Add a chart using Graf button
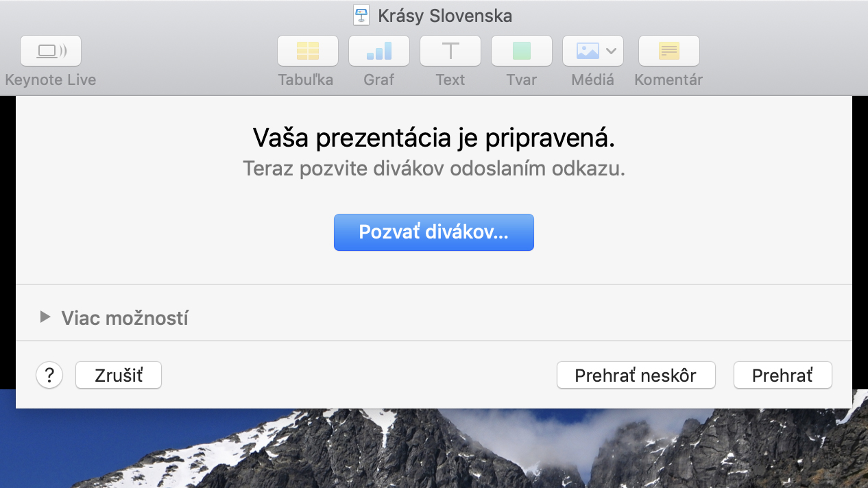This screenshot has width=868, height=488. tap(379, 51)
